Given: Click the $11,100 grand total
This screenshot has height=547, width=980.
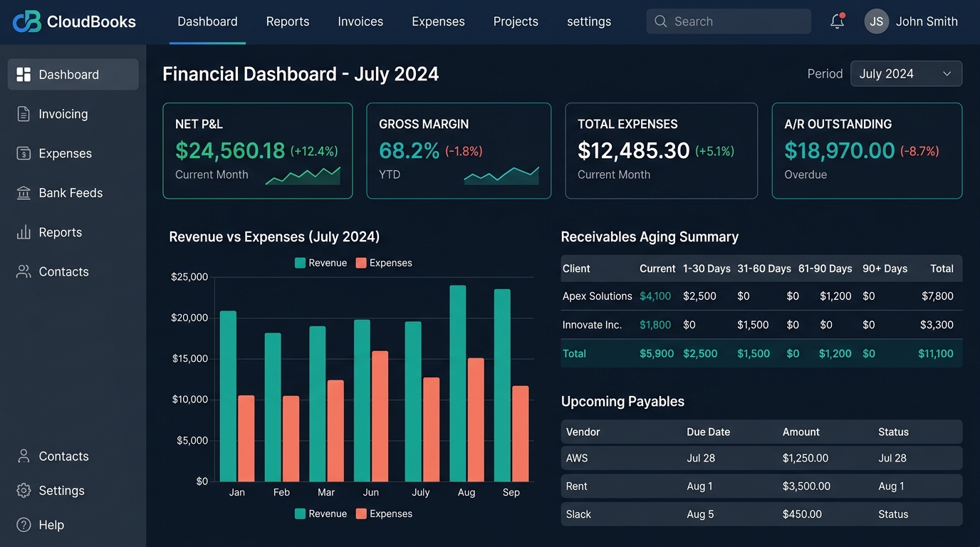Looking at the screenshot, I should click(x=936, y=353).
